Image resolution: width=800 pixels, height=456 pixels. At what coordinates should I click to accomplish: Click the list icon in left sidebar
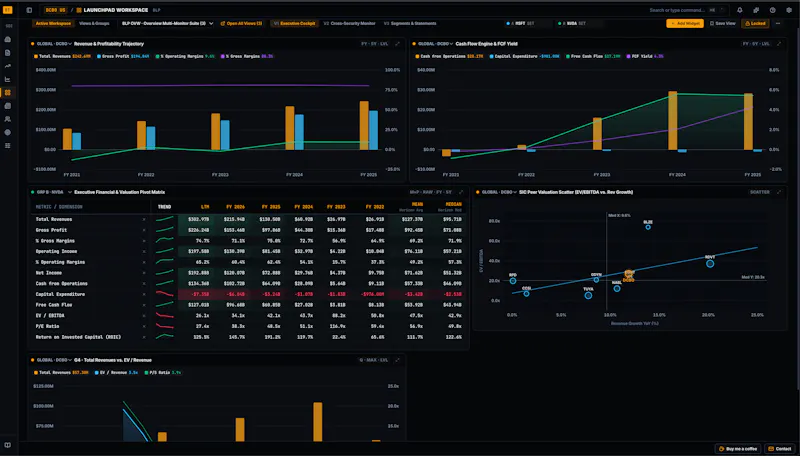[8, 145]
